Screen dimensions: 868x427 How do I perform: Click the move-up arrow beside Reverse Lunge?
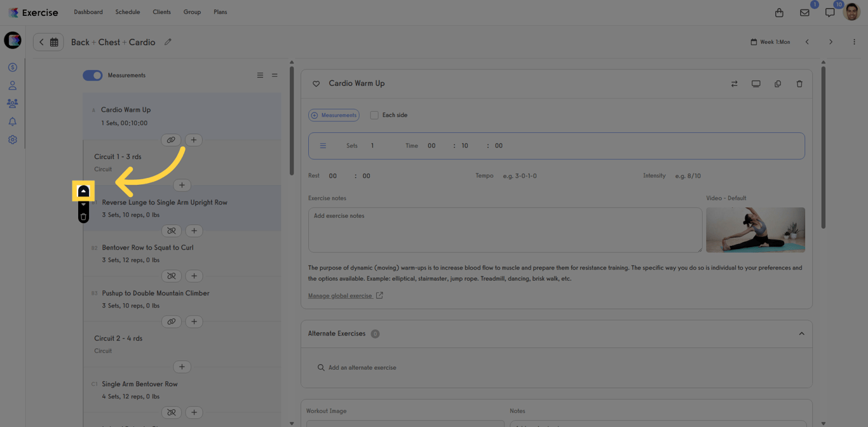pyautogui.click(x=83, y=191)
